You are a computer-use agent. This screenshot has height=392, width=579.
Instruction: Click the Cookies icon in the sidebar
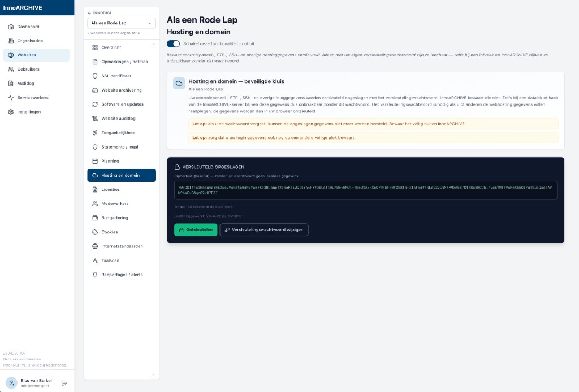pyautogui.click(x=96, y=232)
